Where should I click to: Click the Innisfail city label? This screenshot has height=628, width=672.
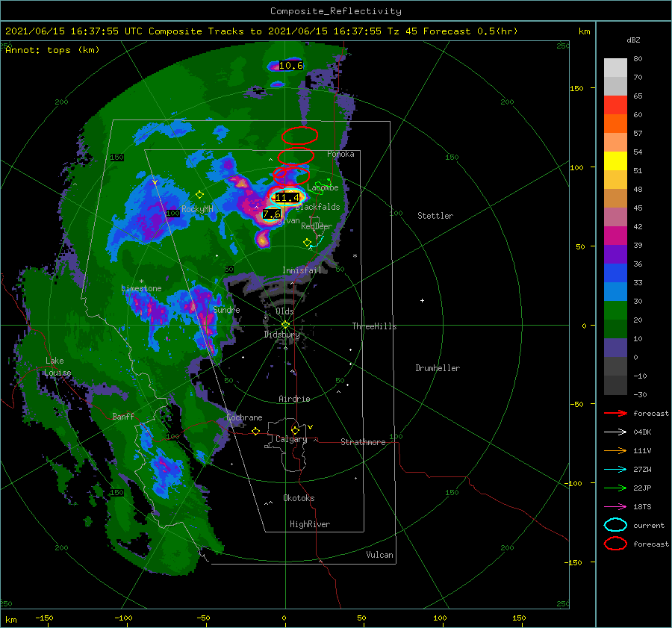point(302,270)
